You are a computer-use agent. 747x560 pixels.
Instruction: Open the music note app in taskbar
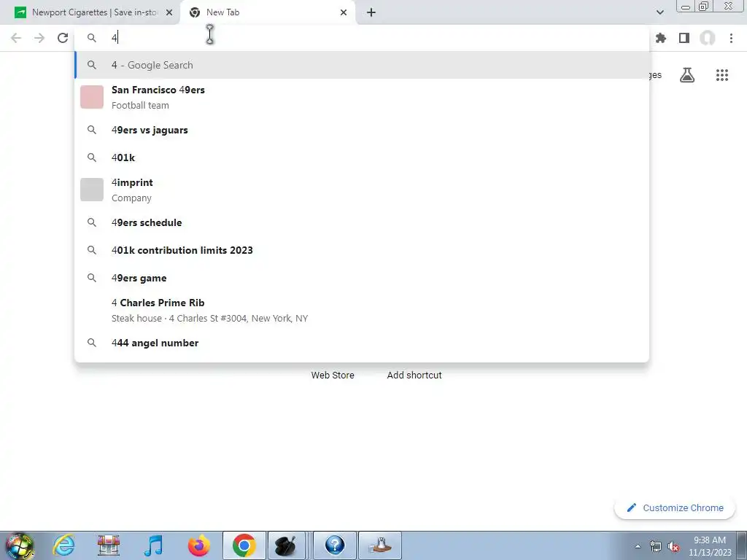pyautogui.click(x=153, y=545)
